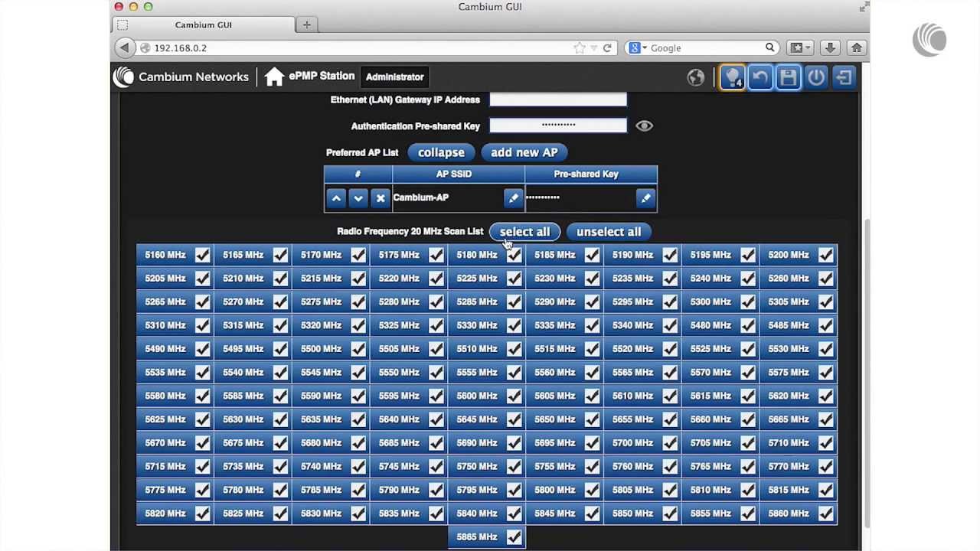The height and width of the screenshot is (551, 980).
Task: Bookmark this page with the star icon
Action: (x=580, y=47)
